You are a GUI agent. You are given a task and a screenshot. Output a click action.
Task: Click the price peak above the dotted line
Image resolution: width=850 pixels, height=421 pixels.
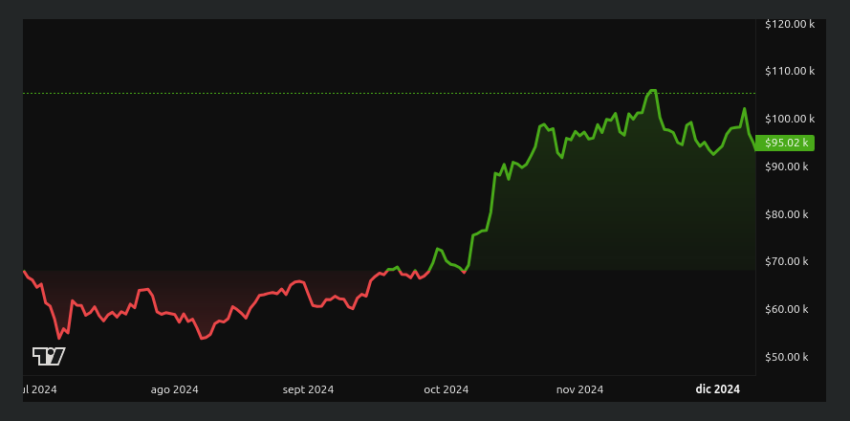point(652,90)
